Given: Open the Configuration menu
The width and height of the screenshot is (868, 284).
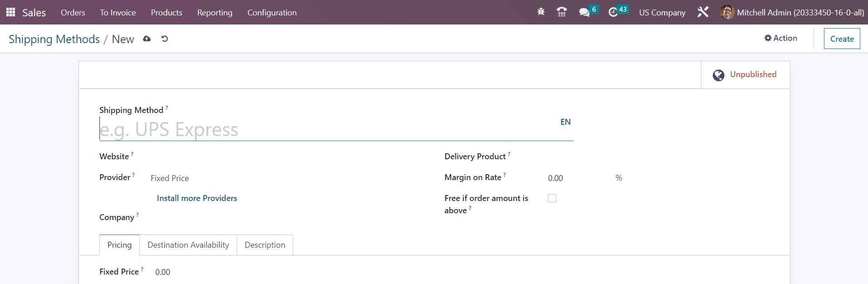Looking at the screenshot, I should pyautogui.click(x=271, y=13).
